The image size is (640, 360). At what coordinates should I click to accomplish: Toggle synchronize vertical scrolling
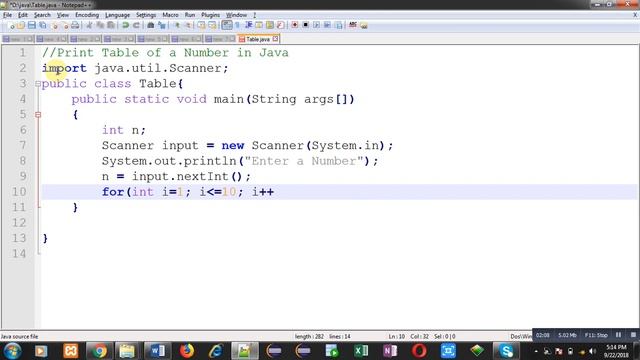(202, 25)
